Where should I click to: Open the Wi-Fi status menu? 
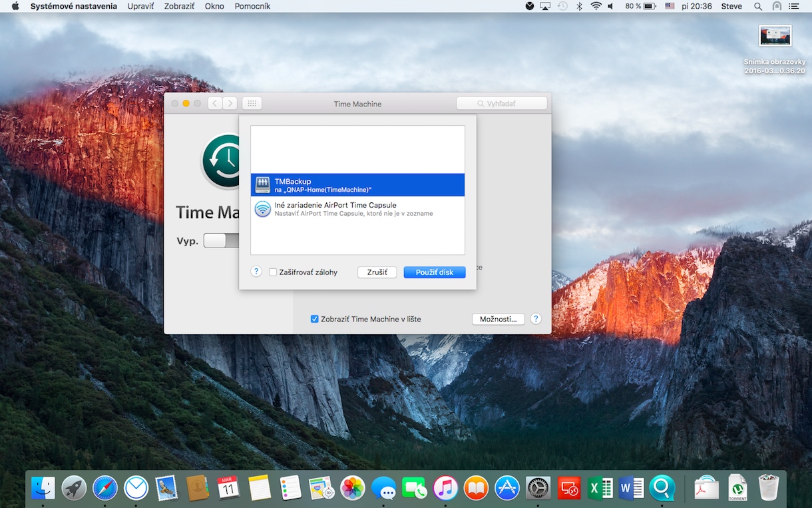click(596, 6)
